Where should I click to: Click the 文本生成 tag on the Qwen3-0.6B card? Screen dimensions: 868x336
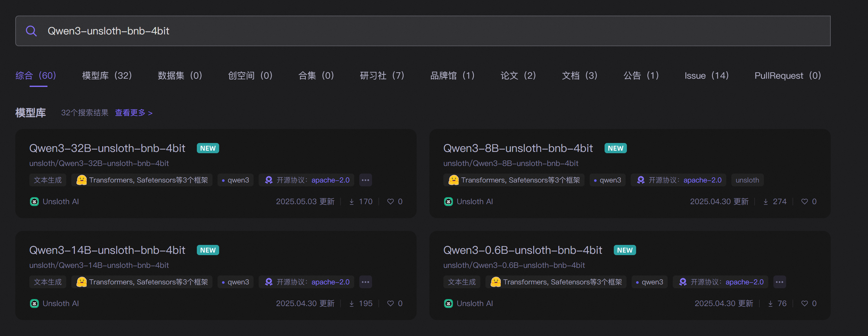click(x=462, y=282)
